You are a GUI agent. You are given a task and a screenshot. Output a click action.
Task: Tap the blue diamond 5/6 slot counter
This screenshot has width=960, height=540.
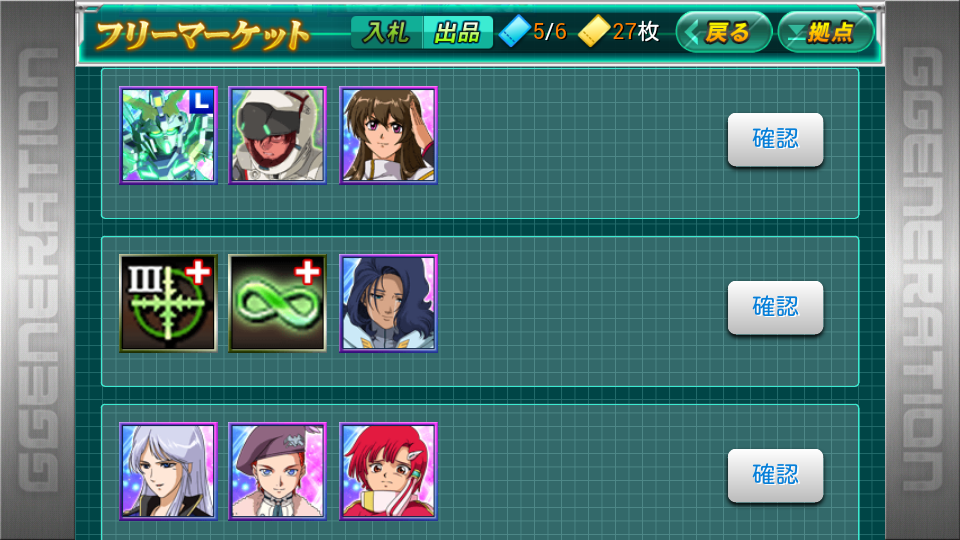533,31
